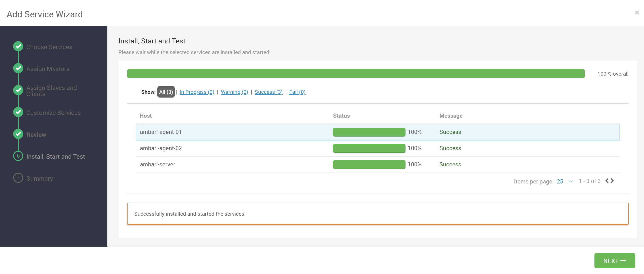Open Assign Masters step label
Screen dimensions: 644x274
[48, 69]
